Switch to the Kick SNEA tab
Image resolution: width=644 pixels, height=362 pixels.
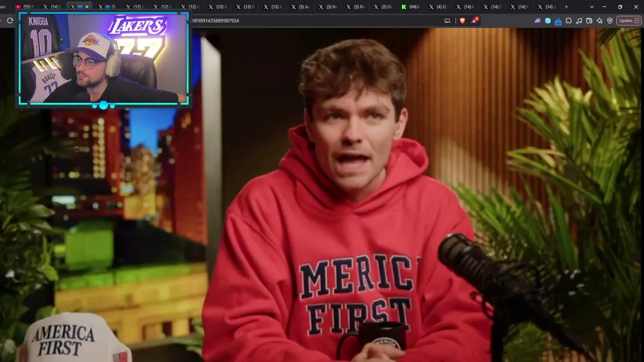coord(411,7)
